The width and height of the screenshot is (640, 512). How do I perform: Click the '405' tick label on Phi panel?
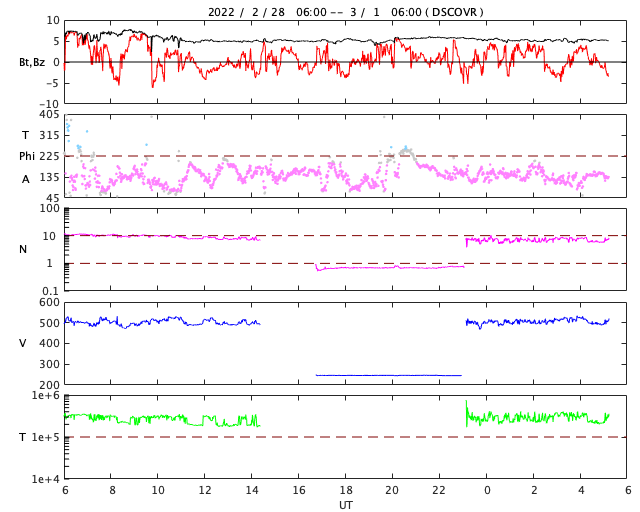click(x=49, y=114)
